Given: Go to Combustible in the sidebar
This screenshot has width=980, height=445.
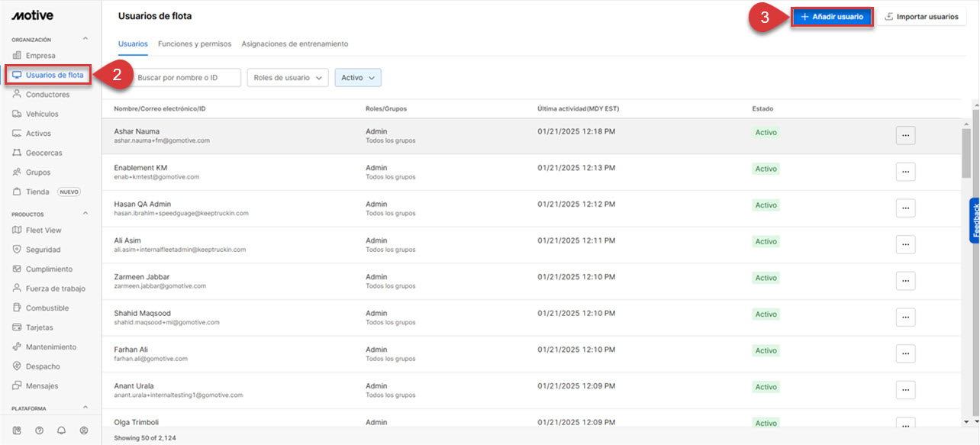Looking at the screenshot, I should [x=47, y=308].
